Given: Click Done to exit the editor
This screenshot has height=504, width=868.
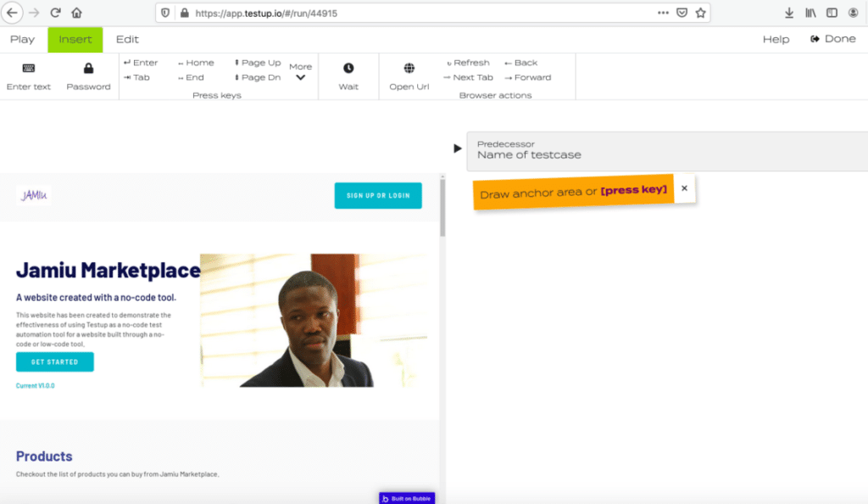Looking at the screenshot, I should click(x=833, y=39).
